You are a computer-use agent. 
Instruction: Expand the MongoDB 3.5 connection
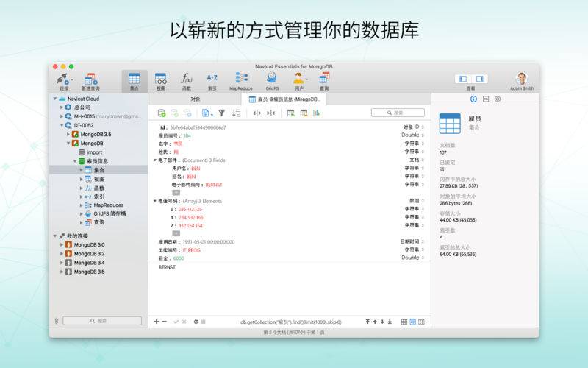[68, 134]
